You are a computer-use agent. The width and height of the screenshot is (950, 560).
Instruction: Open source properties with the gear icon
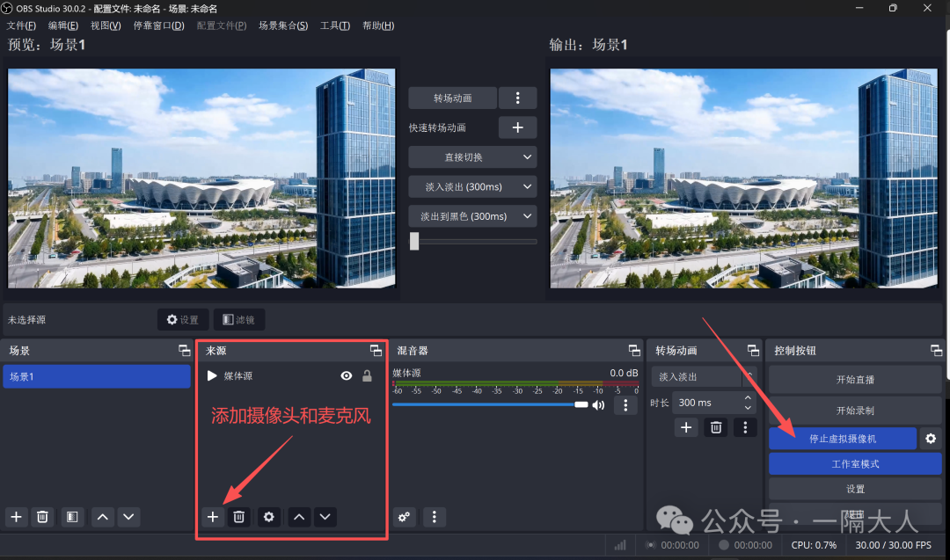coord(268,517)
